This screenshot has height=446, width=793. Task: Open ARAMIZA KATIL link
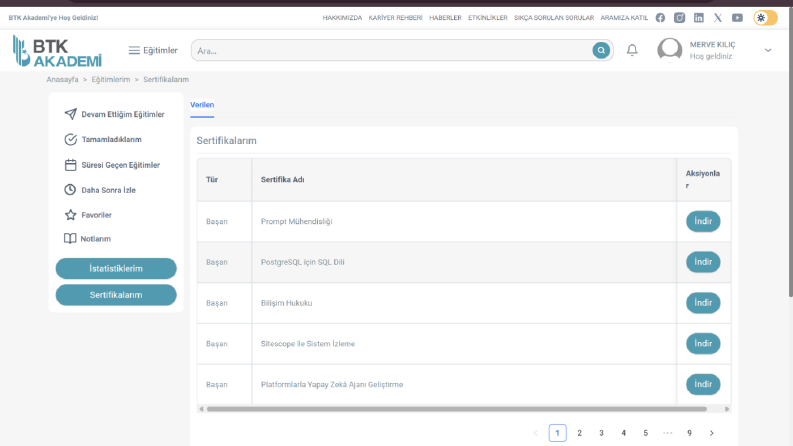[x=624, y=18]
